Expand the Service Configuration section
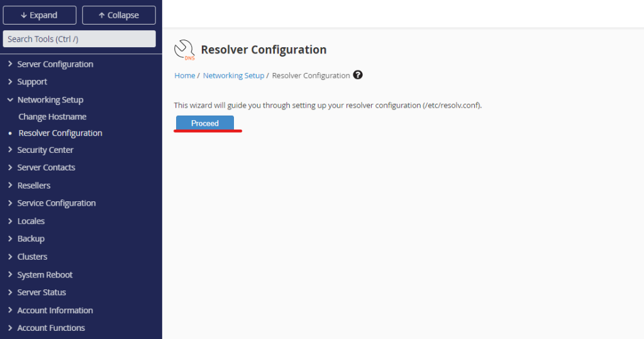This screenshot has width=644, height=339. (x=57, y=203)
